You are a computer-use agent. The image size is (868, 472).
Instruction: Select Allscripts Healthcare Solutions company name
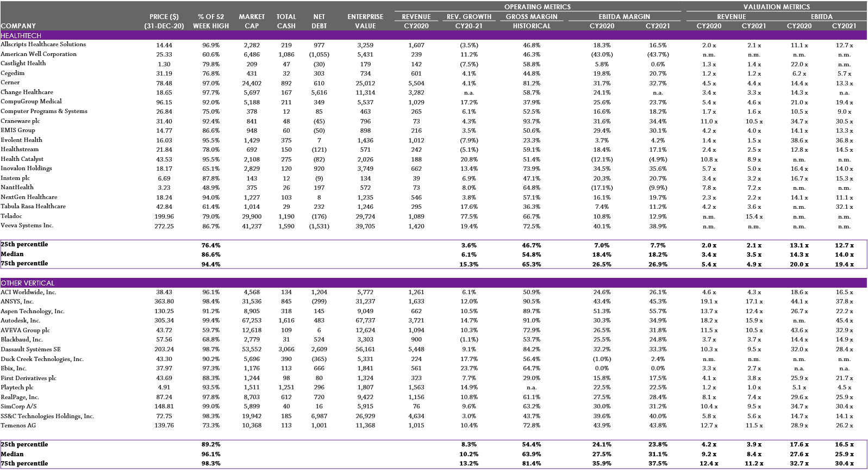43,45
